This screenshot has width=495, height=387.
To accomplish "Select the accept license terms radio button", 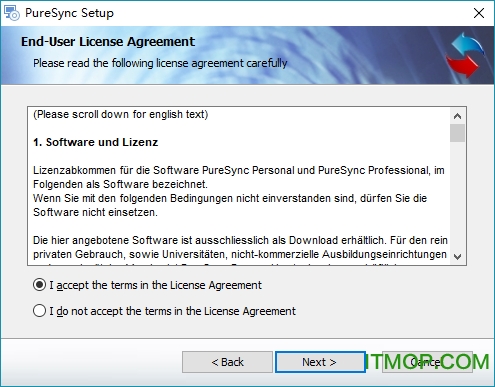I will point(39,285).
